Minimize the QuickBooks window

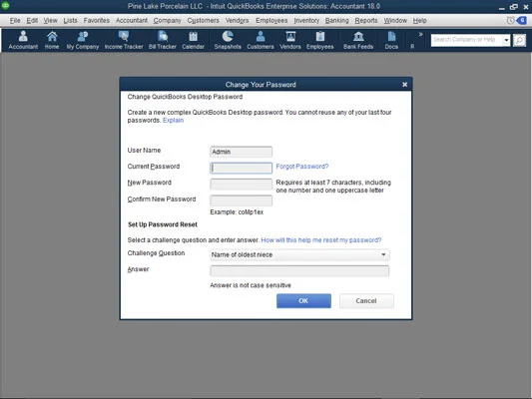[x=502, y=8]
